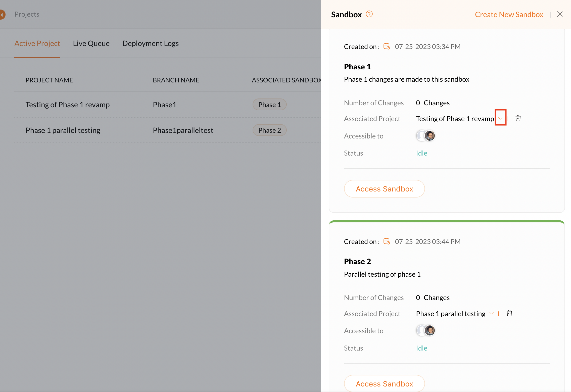Open the Phase 1 parallel testing project row

pos(63,130)
